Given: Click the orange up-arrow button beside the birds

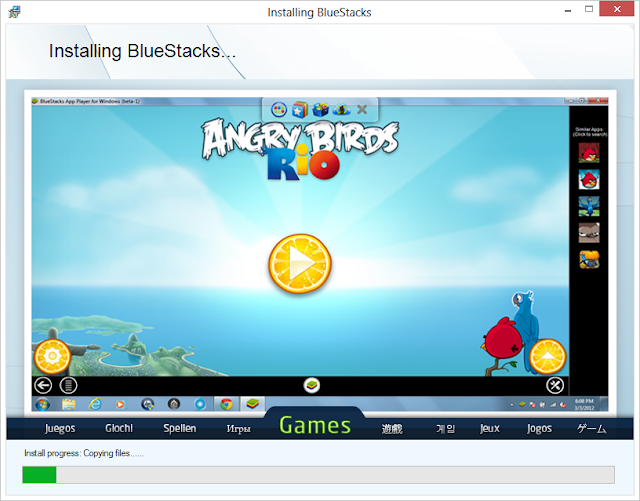Looking at the screenshot, I should 547,356.
